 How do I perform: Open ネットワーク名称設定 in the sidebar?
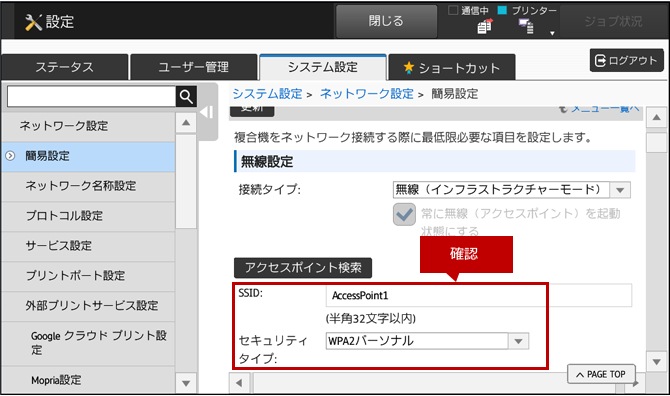[x=88, y=186]
